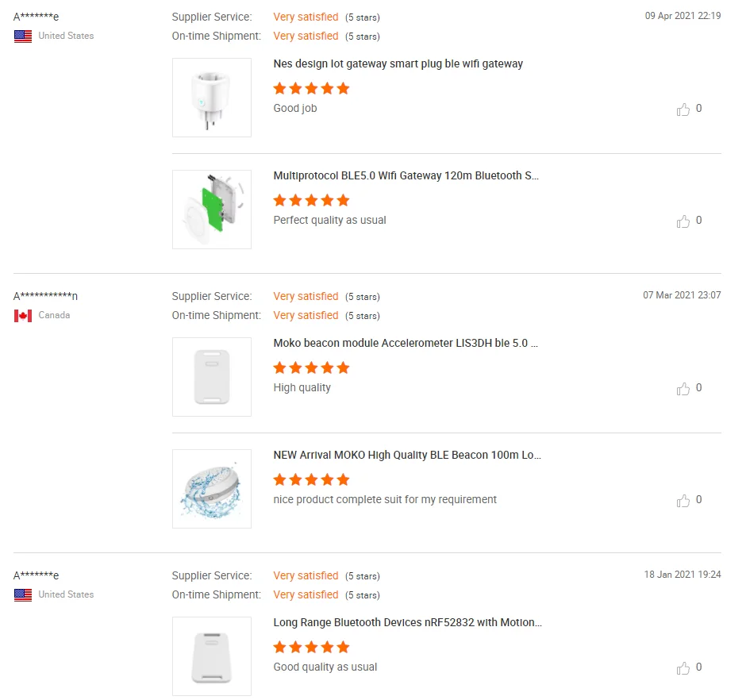
Task: Click the Moko beacon module product image
Action: coord(212,377)
